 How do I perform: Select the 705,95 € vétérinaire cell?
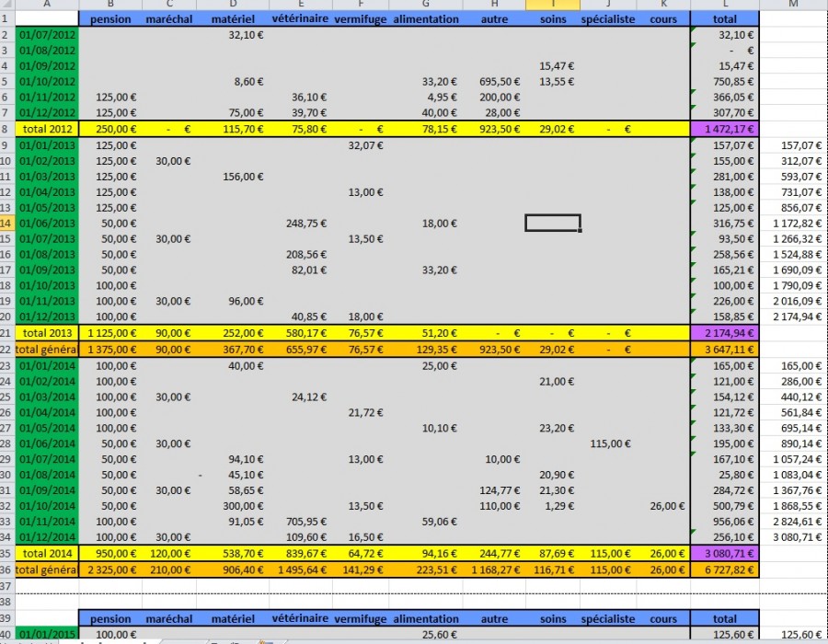click(301, 522)
